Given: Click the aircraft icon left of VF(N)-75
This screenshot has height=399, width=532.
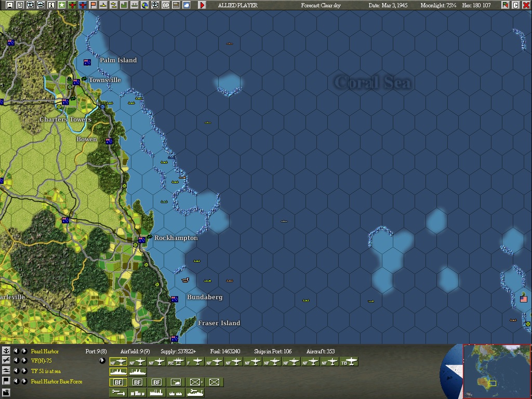Looking at the screenshot, I should click(x=6, y=361).
